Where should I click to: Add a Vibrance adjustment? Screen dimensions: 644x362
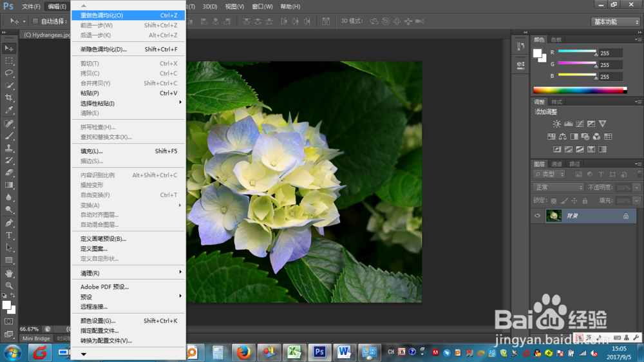click(x=603, y=124)
